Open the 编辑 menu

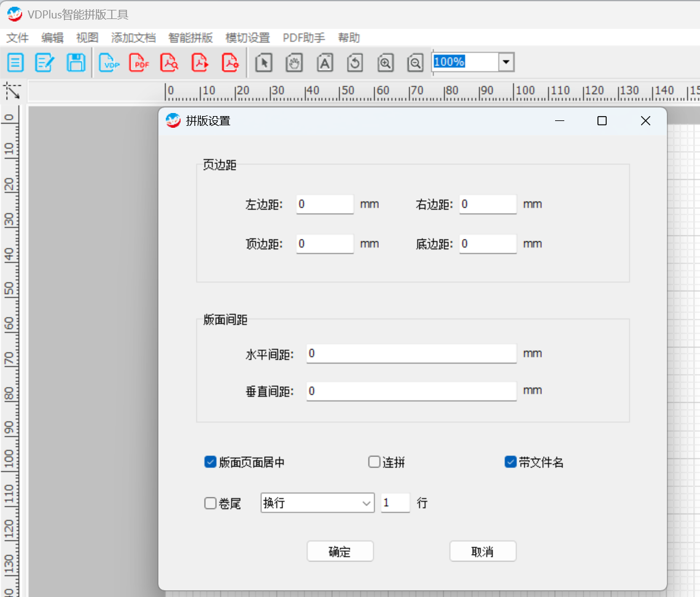(52, 38)
